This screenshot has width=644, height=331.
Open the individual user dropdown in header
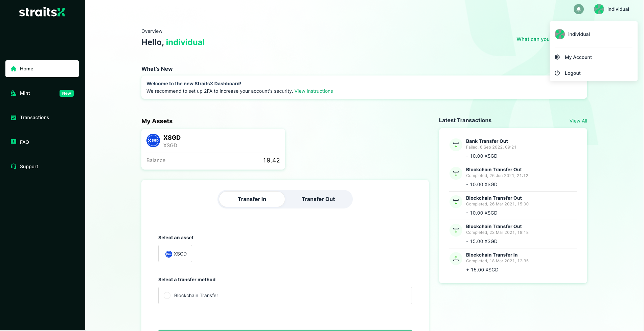tap(612, 9)
